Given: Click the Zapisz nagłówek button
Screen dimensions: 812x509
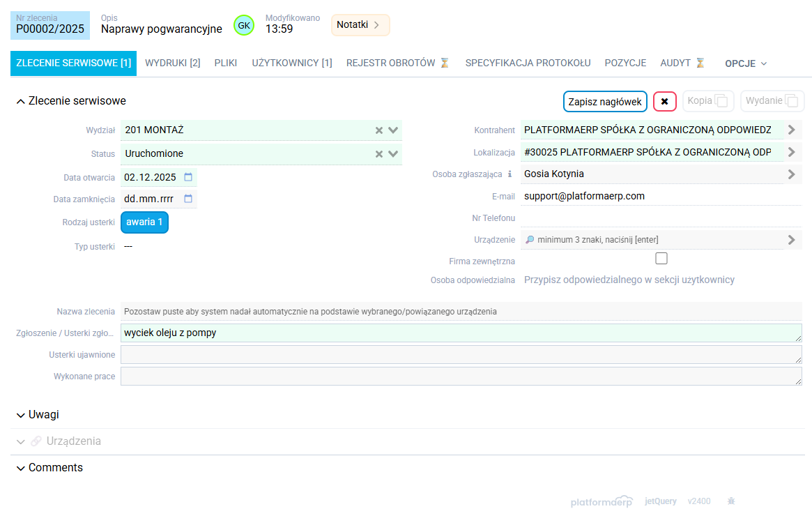Looking at the screenshot, I should point(604,100).
